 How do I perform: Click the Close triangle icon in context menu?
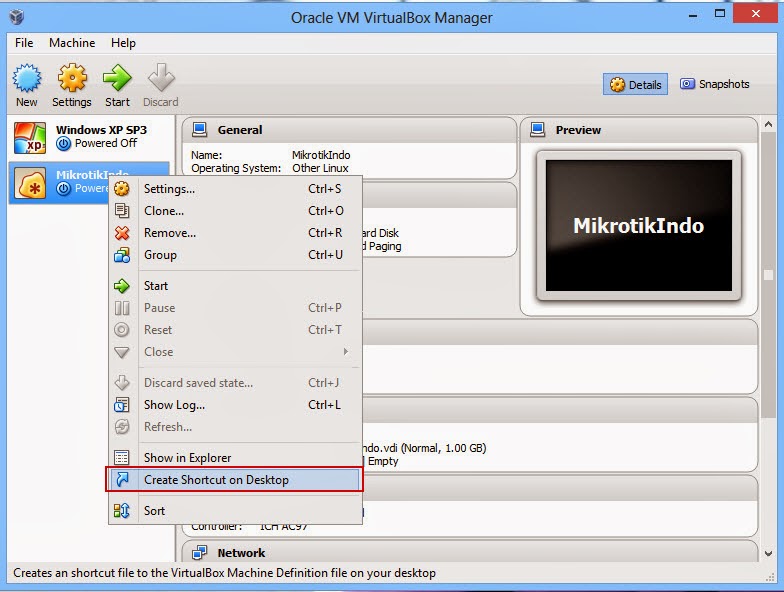122,352
